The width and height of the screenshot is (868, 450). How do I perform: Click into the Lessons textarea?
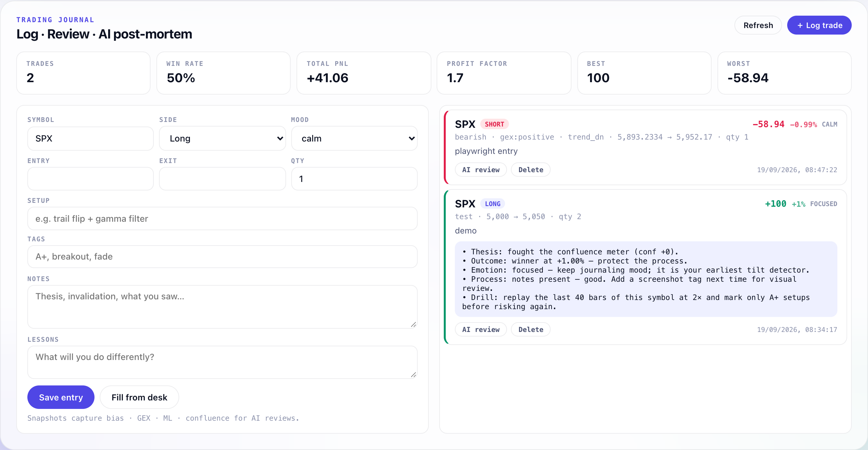223,362
